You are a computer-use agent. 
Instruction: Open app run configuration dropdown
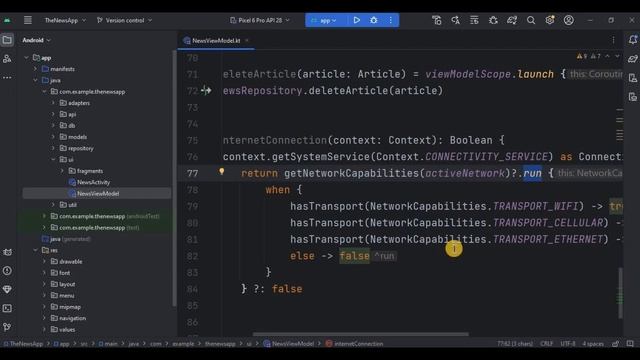(324, 20)
